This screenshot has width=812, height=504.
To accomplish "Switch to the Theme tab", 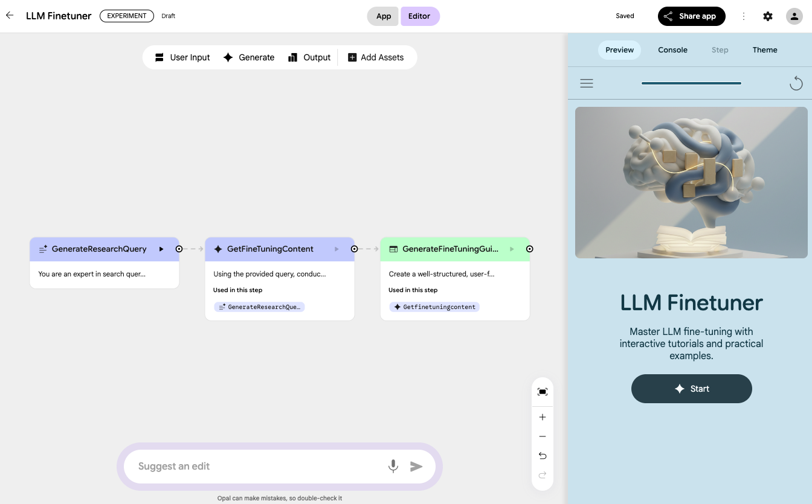I will (765, 50).
